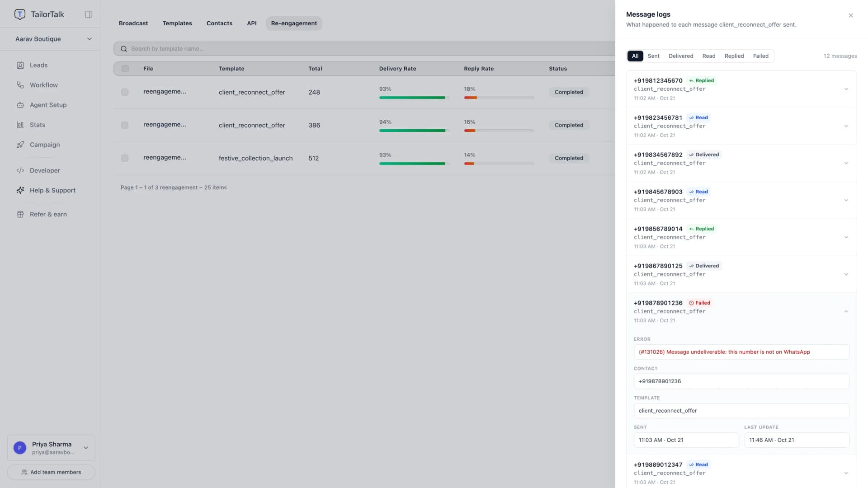Collapse the failed +919878901236 message log
Viewport: 868px width, 488px height.
point(846,311)
